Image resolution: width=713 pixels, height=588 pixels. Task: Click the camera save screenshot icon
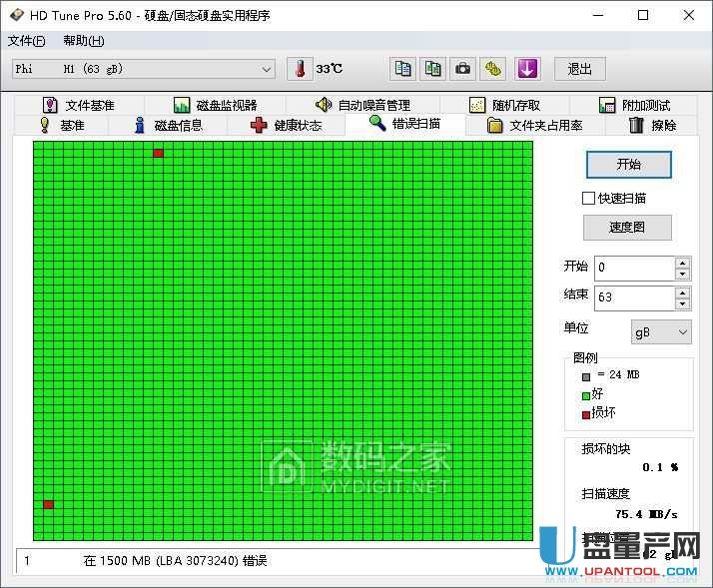463,69
